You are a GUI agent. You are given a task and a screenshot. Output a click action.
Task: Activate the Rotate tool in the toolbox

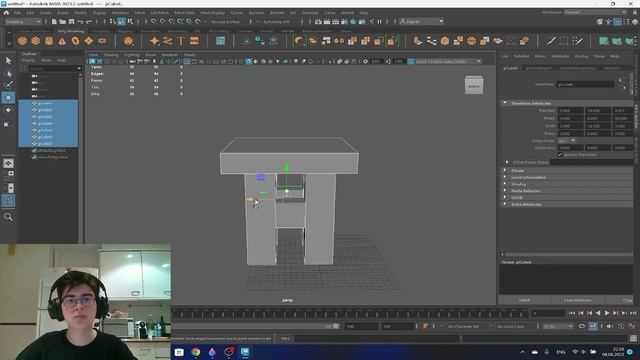coord(8,110)
